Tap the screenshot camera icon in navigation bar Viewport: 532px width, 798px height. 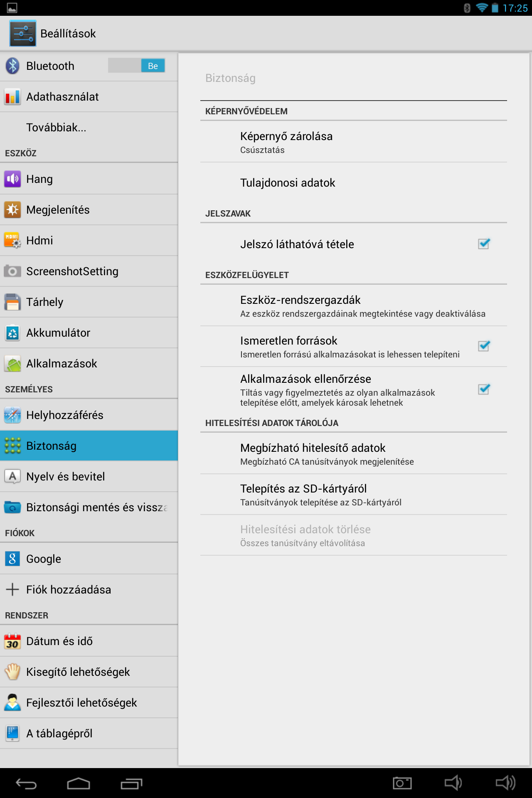pos(402,783)
